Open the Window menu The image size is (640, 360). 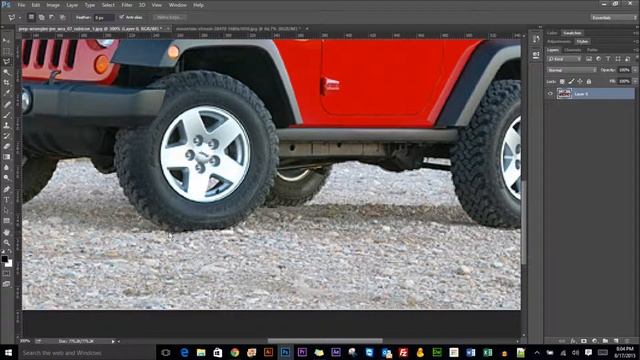click(x=178, y=5)
